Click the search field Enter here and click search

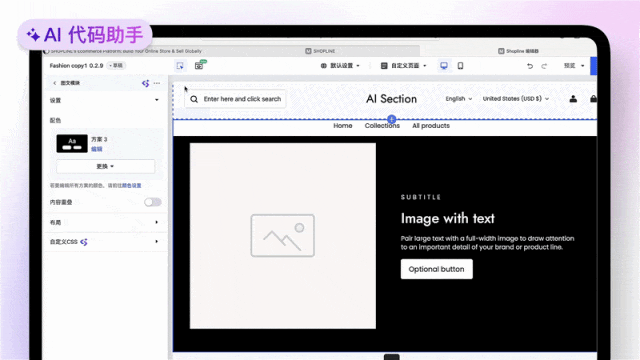pyautogui.click(x=236, y=99)
